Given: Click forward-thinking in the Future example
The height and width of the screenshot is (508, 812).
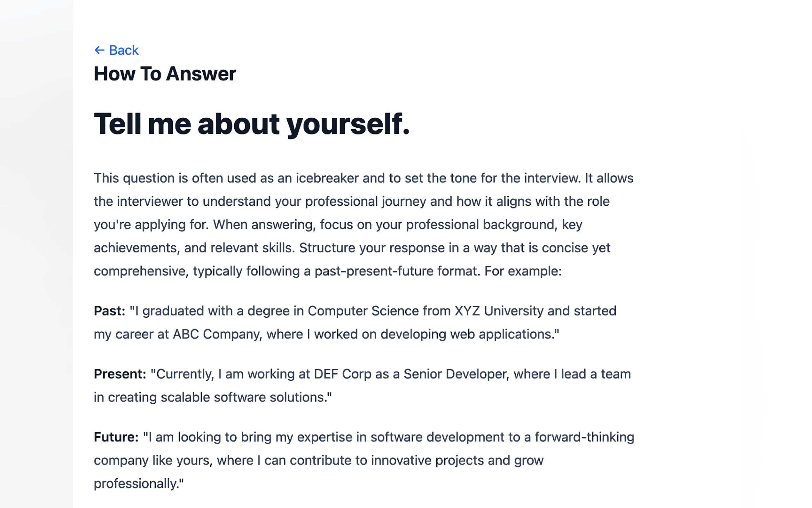Looking at the screenshot, I should [584, 437].
